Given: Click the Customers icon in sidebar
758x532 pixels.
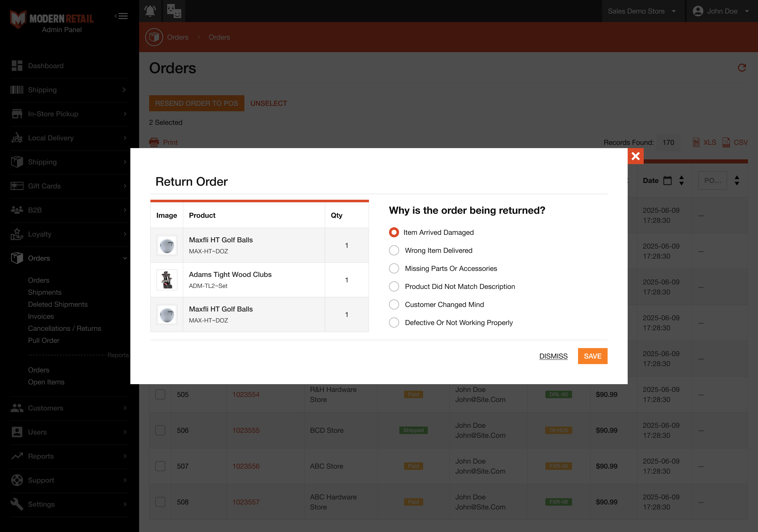Looking at the screenshot, I should tap(17, 408).
